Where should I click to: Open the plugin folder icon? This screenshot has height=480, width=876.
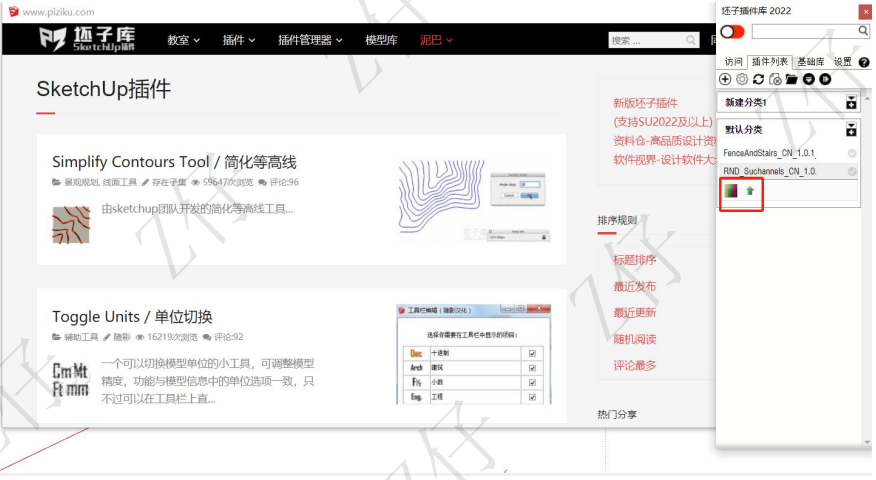click(x=792, y=79)
